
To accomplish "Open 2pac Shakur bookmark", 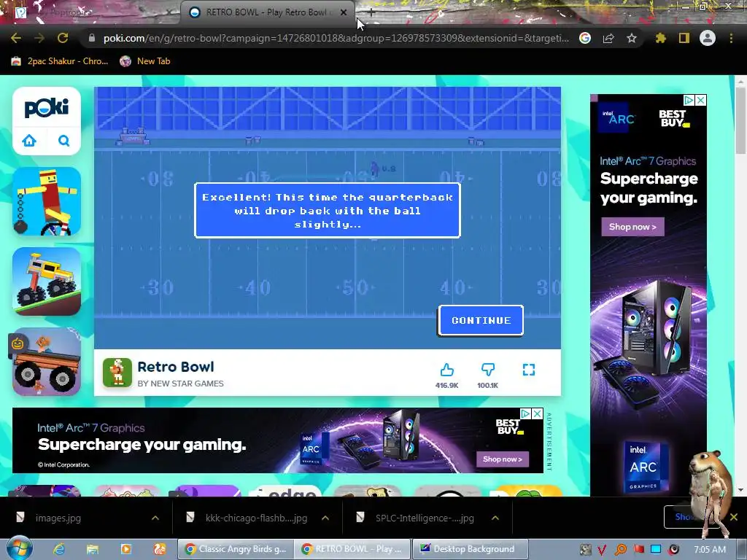I will tap(60, 61).
